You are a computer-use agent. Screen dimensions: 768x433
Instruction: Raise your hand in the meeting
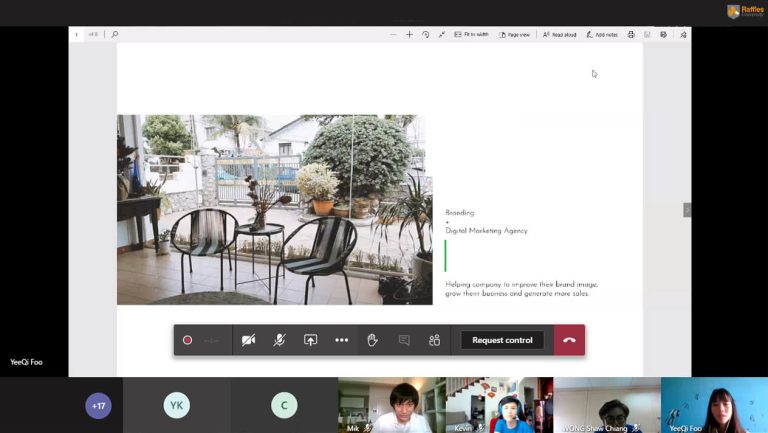point(372,340)
